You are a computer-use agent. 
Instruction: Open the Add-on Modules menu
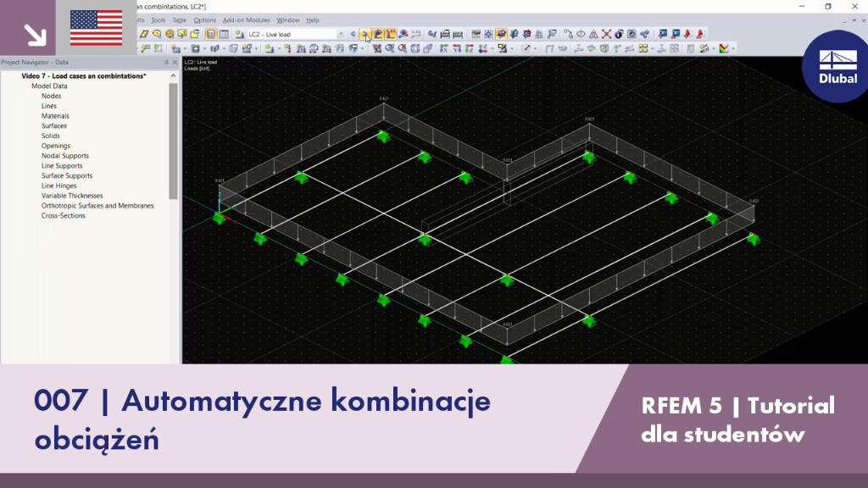tap(247, 20)
